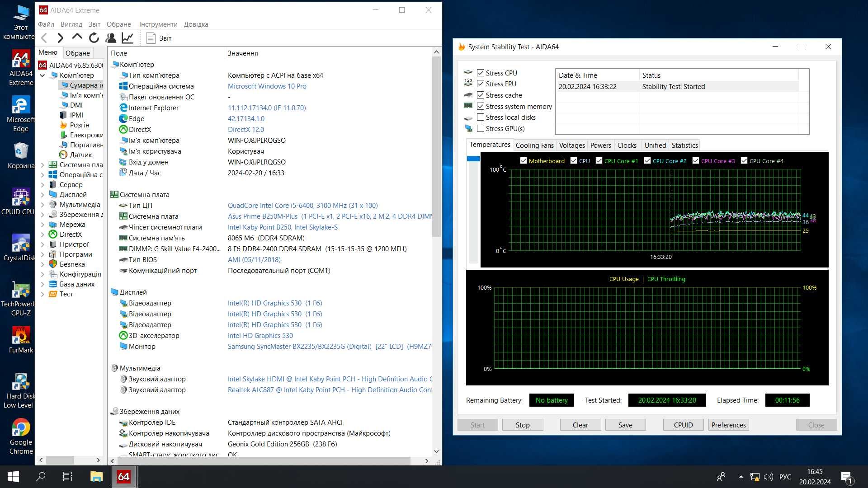Expand the Мережа tree node
The height and width of the screenshot is (488, 868).
pyautogui.click(x=42, y=225)
